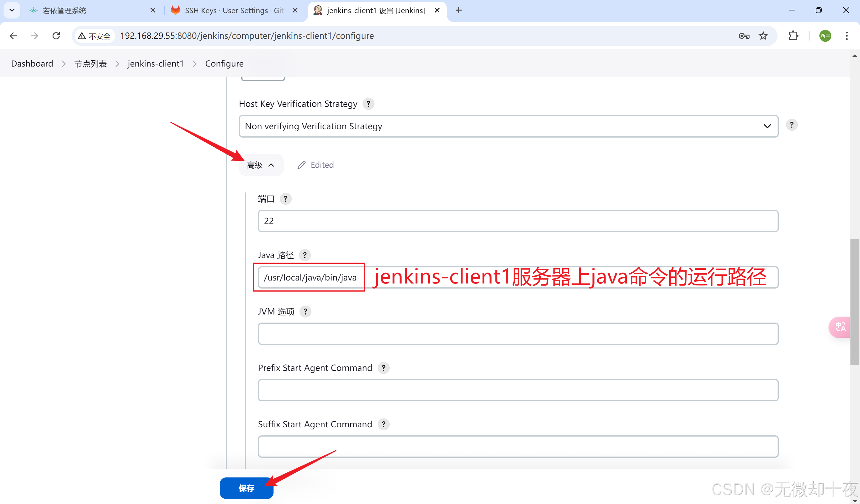Open Dashboard breadcrumb link
The height and width of the screenshot is (504, 860).
pos(32,64)
